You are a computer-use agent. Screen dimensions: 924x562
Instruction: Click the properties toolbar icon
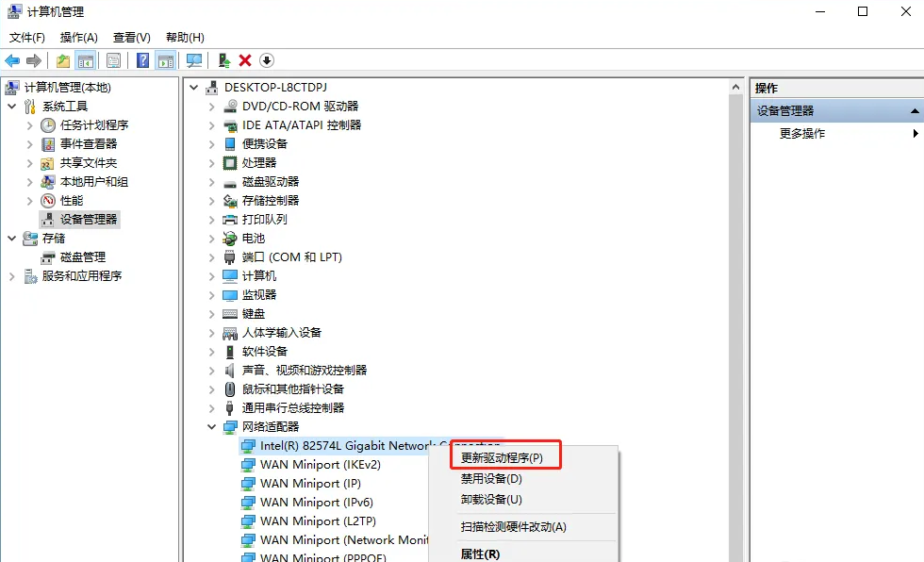click(114, 59)
